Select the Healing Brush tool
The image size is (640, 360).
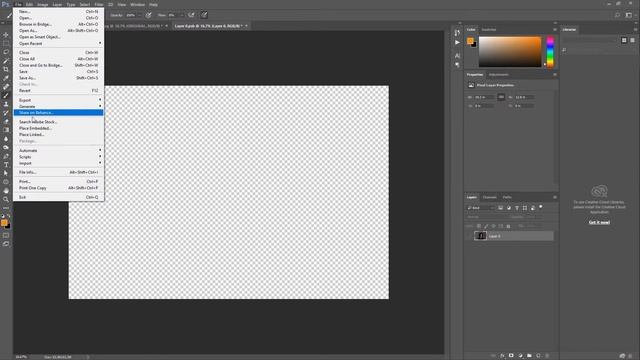[6, 87]
